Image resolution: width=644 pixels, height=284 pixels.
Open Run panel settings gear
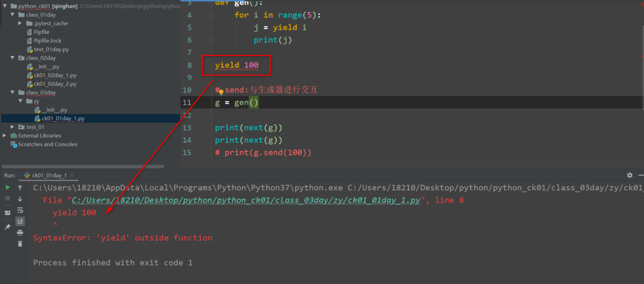630,175
